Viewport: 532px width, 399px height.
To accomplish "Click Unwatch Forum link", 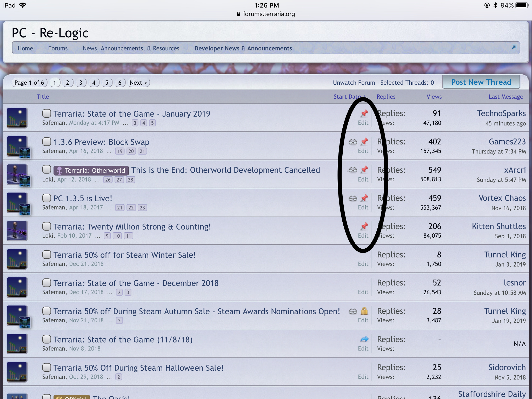I will [354, 83].
